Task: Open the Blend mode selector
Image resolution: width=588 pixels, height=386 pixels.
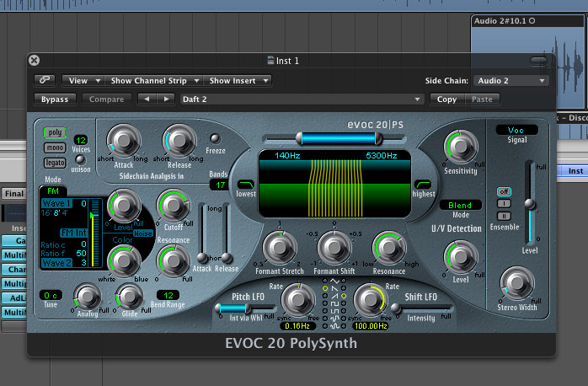Action: (x=460, y=205)
